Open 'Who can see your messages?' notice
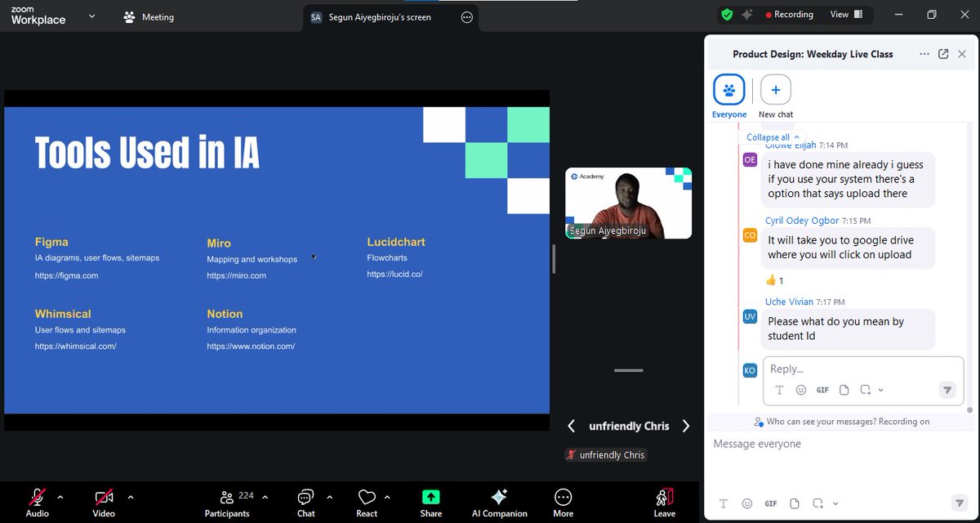 (x=841, y=422)
